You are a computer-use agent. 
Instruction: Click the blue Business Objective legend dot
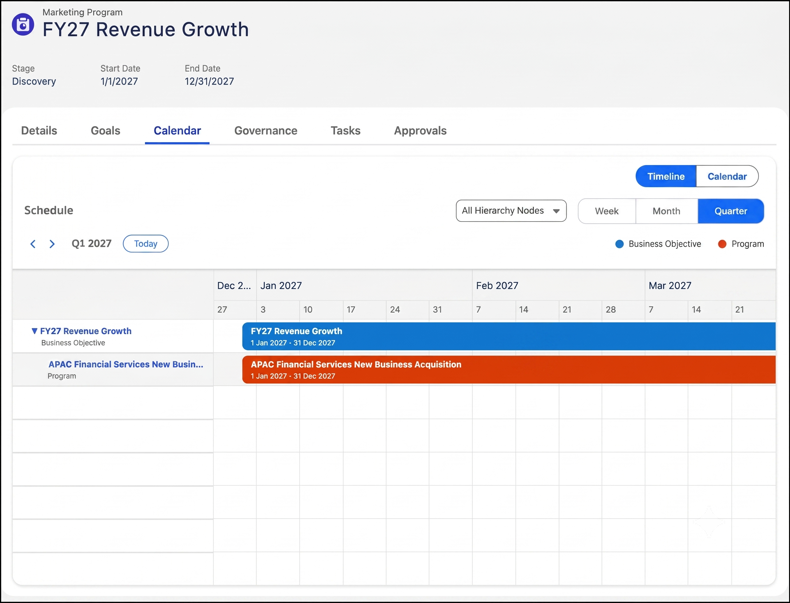[x=619, y=244]
